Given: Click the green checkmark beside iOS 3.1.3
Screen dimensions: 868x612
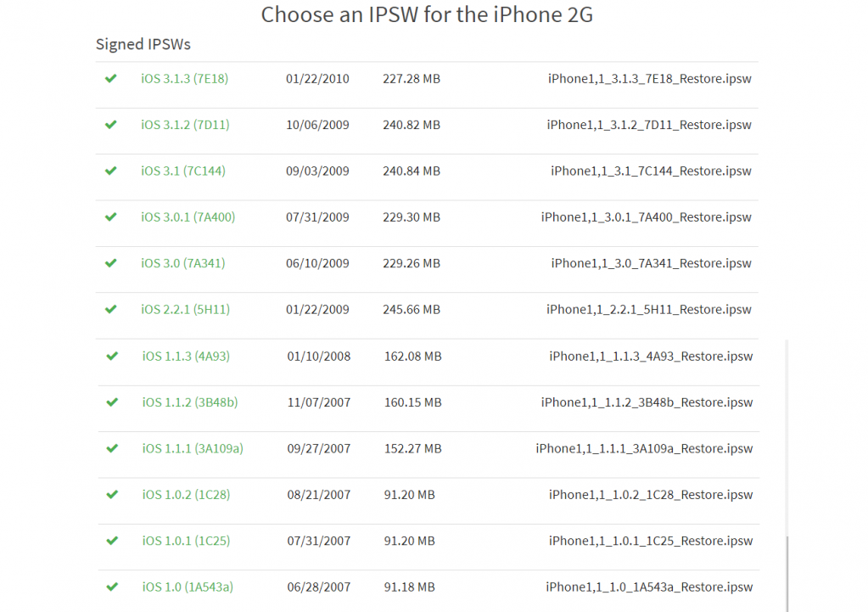Looking at the screenshot, I should pyautogui.click(x=110, y=79).
